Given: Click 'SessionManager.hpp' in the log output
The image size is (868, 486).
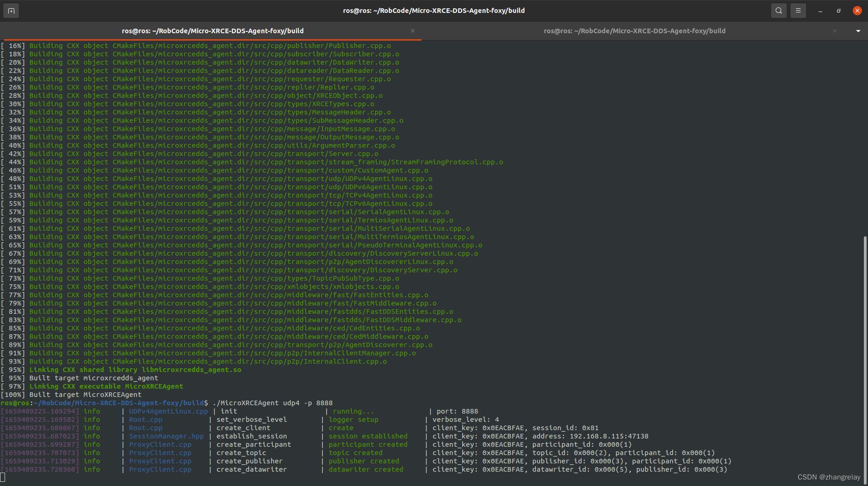Looking at the screenshot, I should (166, 436).
